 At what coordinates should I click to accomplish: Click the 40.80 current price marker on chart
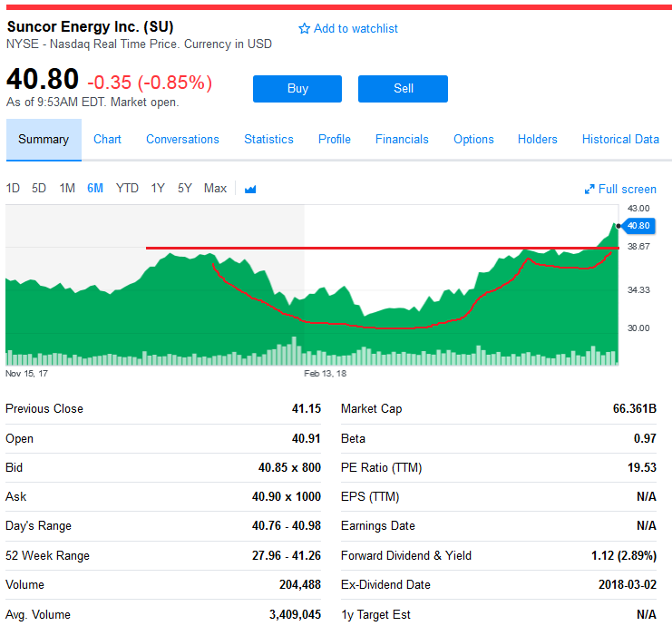click(x=638, y=226)
